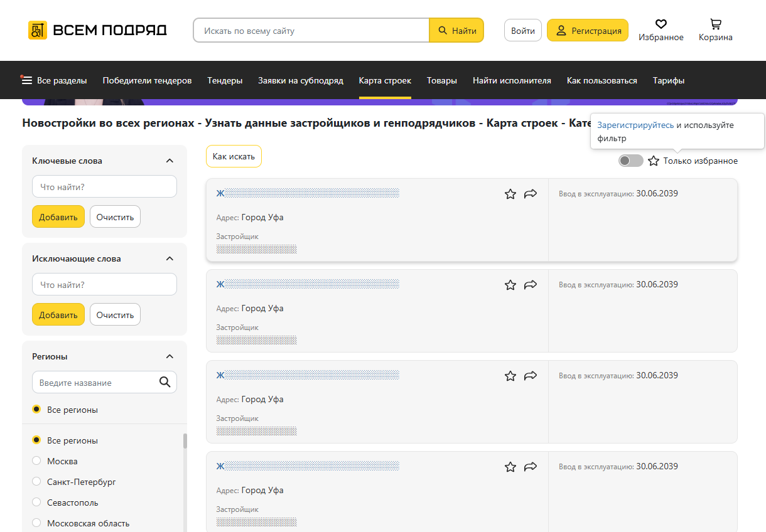Click the share arrow on third listing
The image size is (766, 532).
point(531,376)
